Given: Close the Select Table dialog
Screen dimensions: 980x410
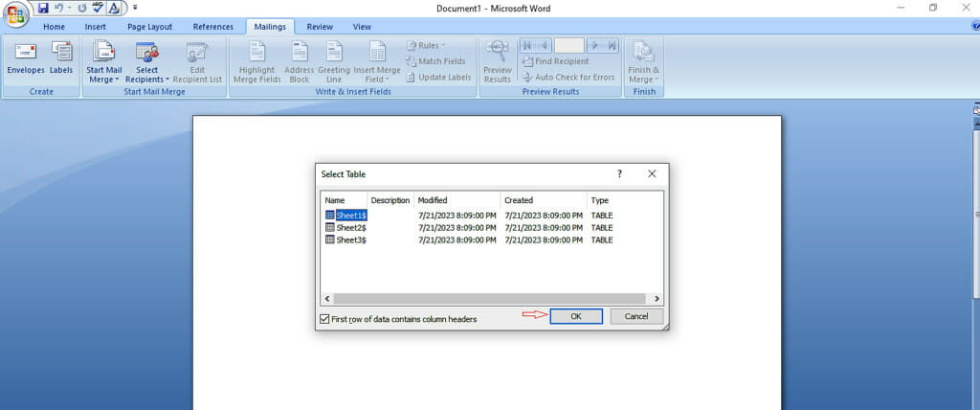Looking at the screenshot, I should (x=652, y=174).
